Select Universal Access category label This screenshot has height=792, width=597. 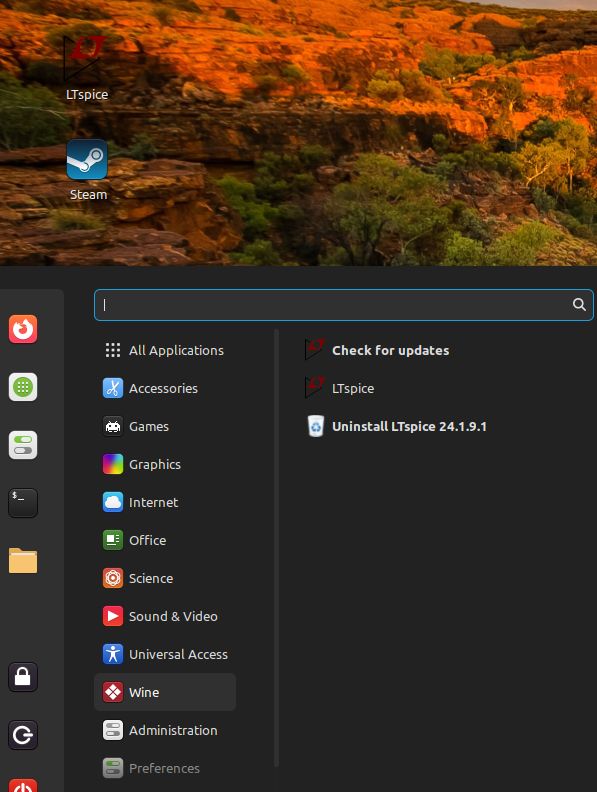pyautogui.click(x=178, y=654)
